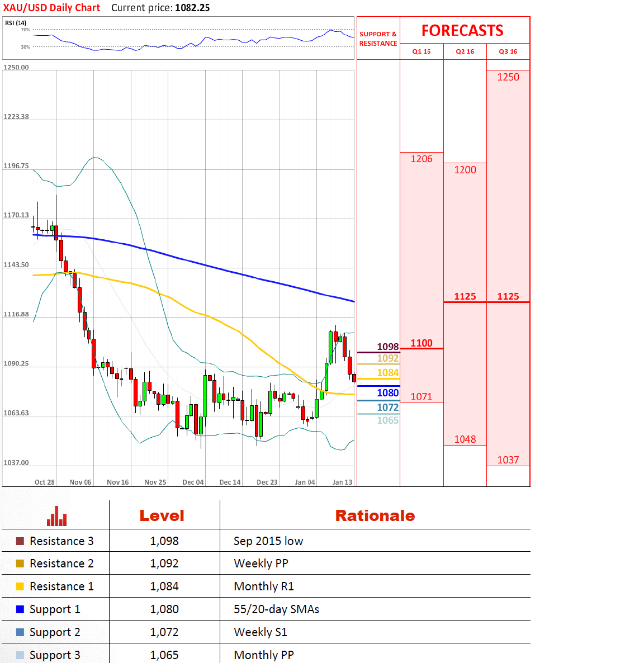Click the 1037 forecast value in Q3 16
This screenshot has height=663, width=644.
point(508,460)
